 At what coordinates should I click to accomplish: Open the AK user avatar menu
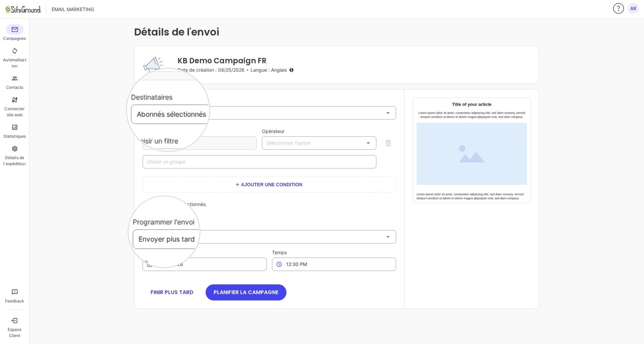point(633,9)
